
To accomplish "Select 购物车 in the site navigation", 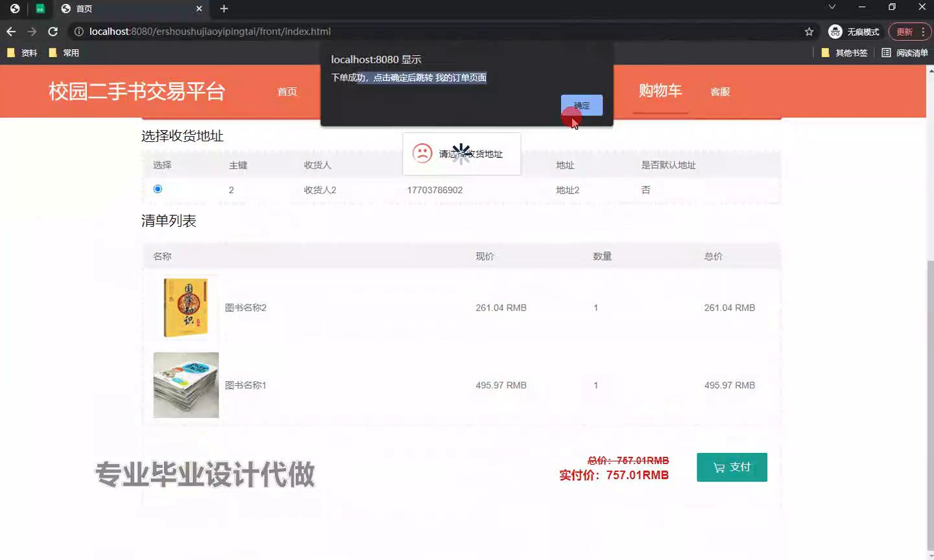I will 660,91.
